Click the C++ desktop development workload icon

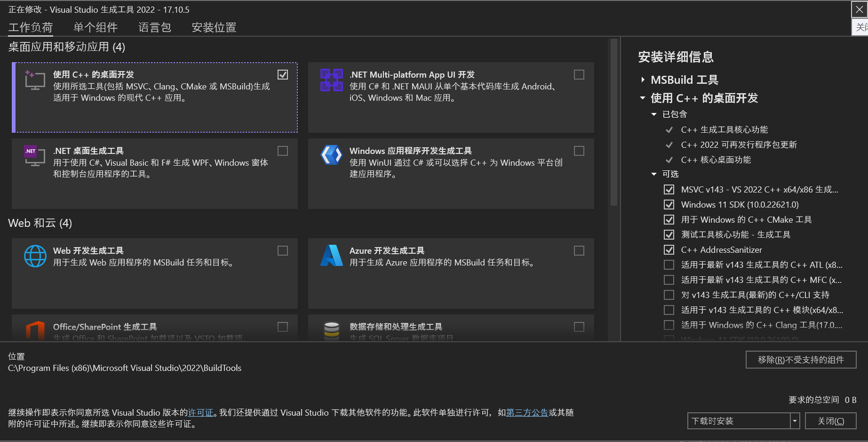point(35,80)
